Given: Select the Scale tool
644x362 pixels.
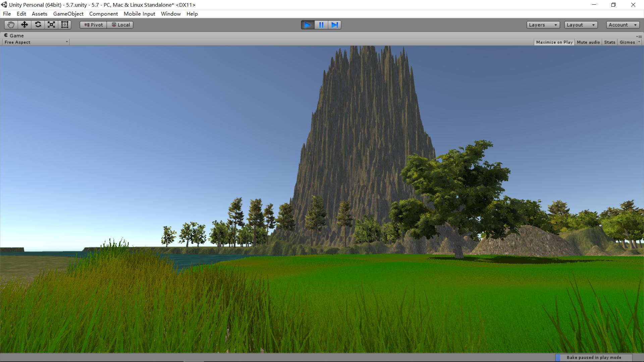Looking at the screenshot, I should point(51,25).
